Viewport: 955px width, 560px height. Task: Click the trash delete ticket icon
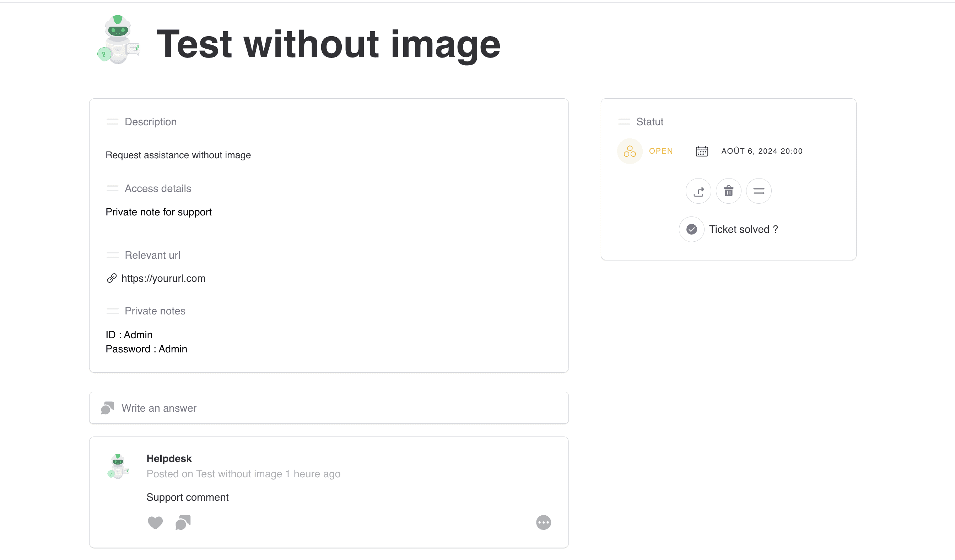click(x=728, y=191)
